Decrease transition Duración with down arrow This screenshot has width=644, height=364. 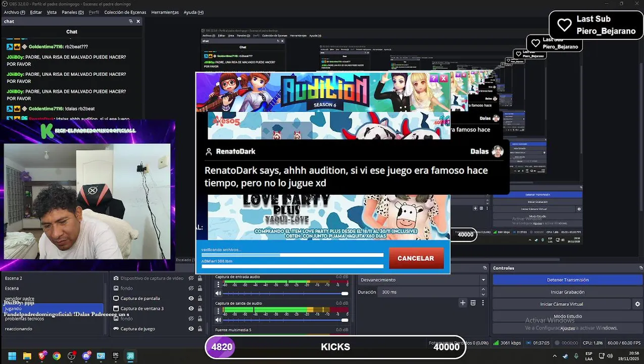483,294
